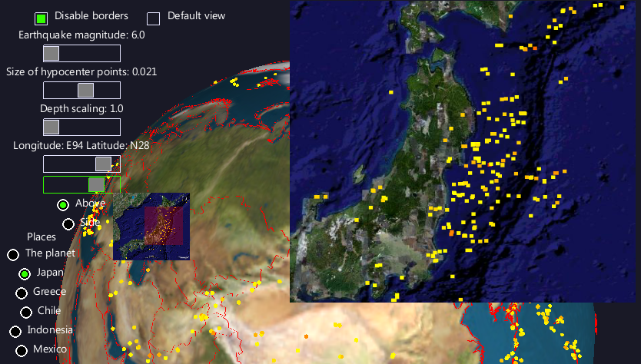Select the Mexico radio button
This screenshot has width=641, height=364.
point(22,350)
